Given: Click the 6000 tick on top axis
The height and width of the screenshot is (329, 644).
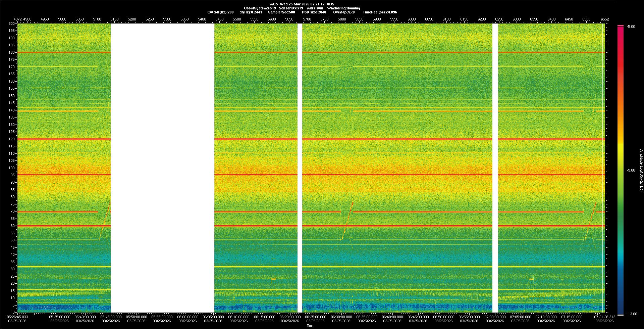Looking at the screenshot, I should pos(412,19).
